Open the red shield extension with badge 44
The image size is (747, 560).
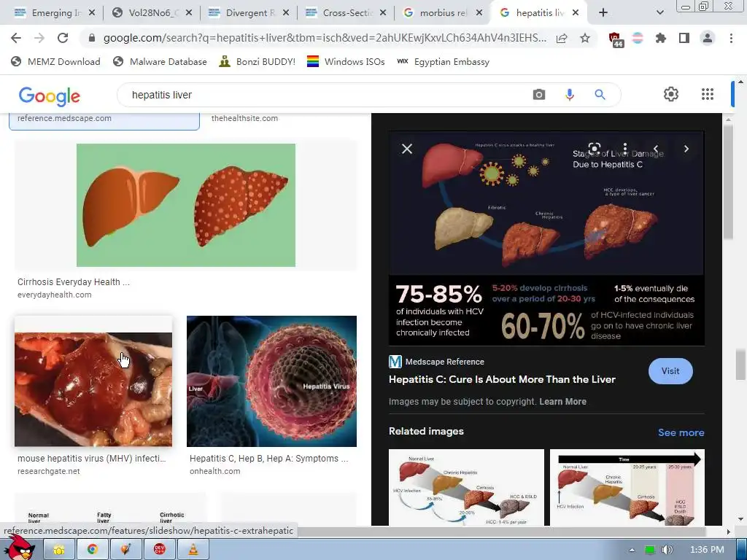tap(616, 39)
